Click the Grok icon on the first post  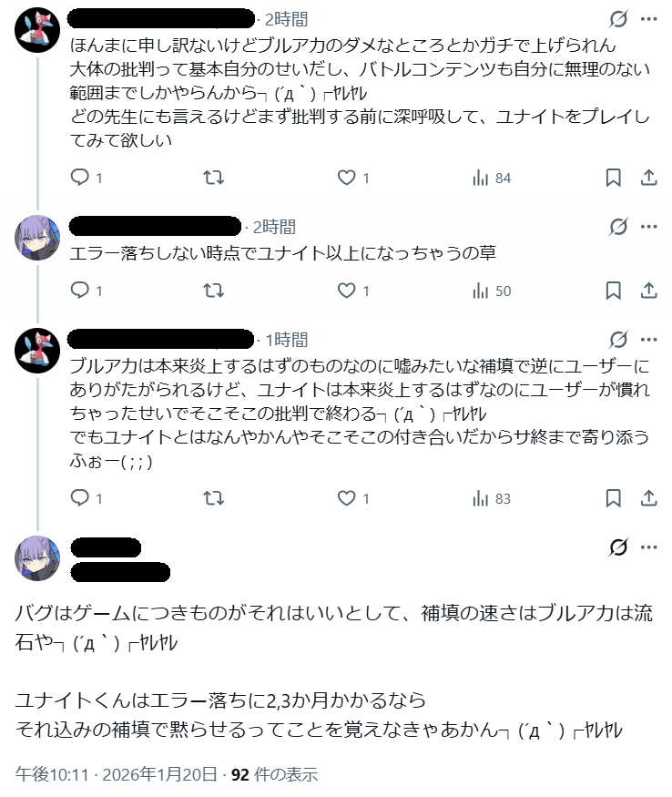618,18
